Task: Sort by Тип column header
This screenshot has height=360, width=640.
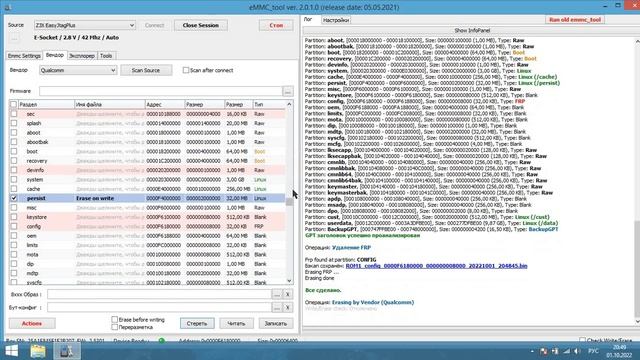Action: [x=269, y=104]
